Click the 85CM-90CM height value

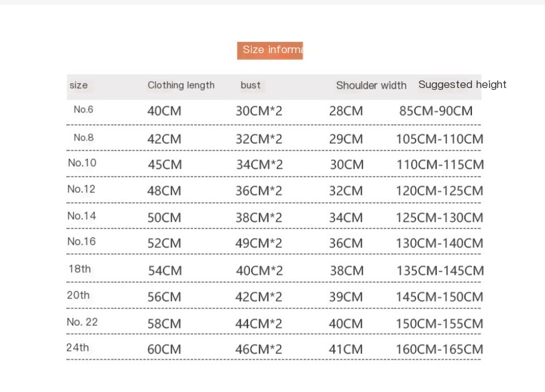point(436,111)
